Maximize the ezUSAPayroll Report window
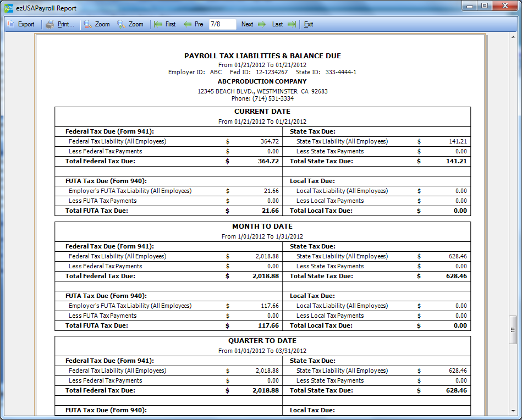Screen dimensions: 522x420 pyautogui.click(x=484, y=6)
